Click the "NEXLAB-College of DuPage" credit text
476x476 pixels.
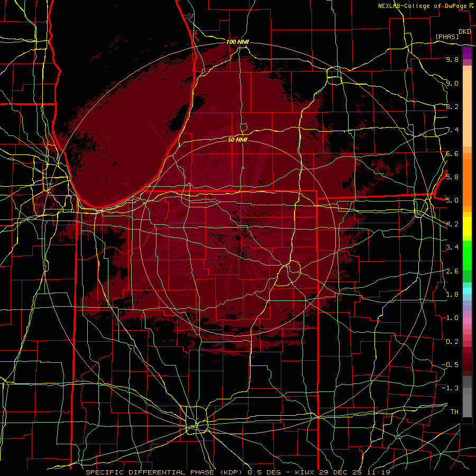tap(422, 6)
